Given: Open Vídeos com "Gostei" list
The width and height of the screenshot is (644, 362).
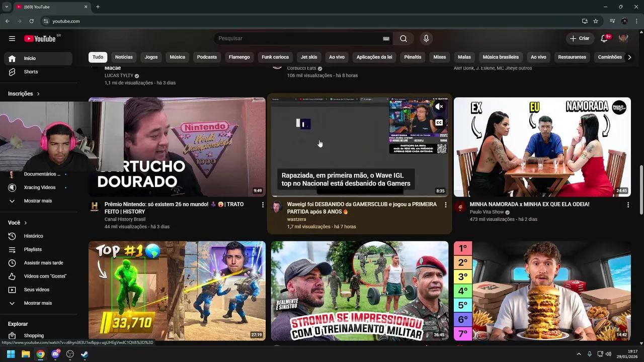Looking at the screenshot, I should click(38, 276).
